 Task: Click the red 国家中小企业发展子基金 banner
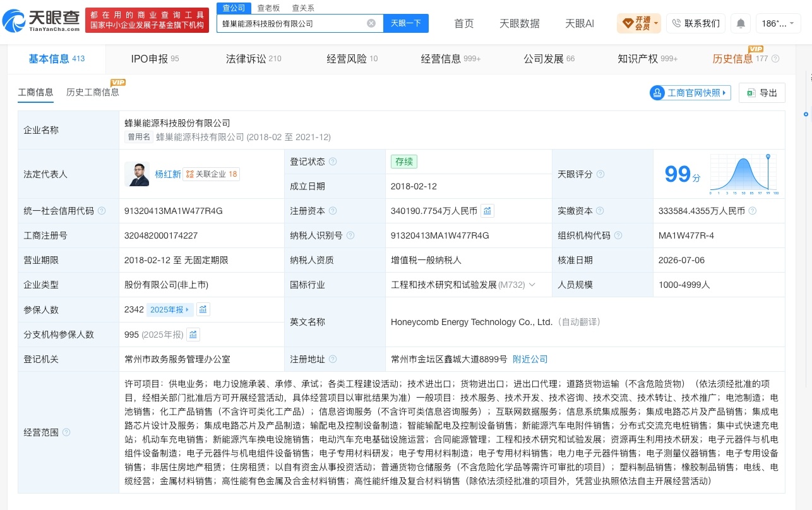pos(147,20)
